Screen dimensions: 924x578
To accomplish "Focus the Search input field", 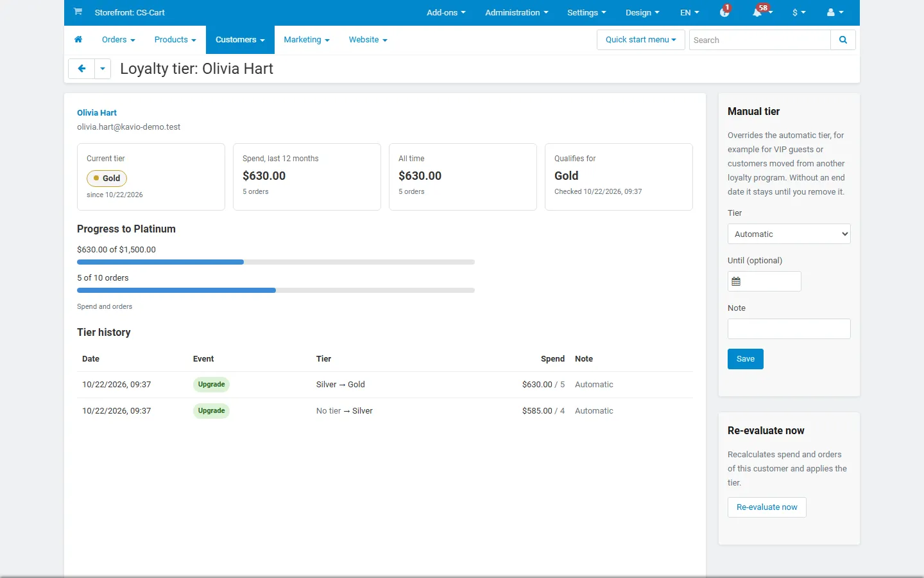I will 760,40.
